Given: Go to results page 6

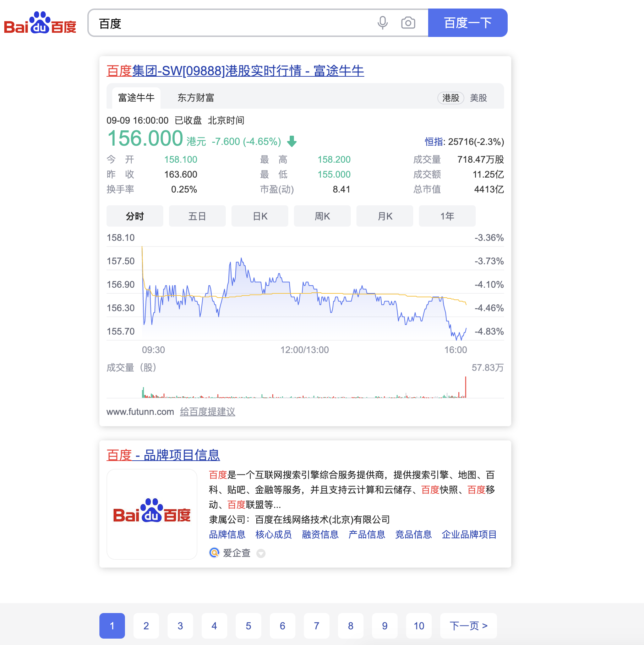Looking at the screenshot, I should (x=283, y=626).
